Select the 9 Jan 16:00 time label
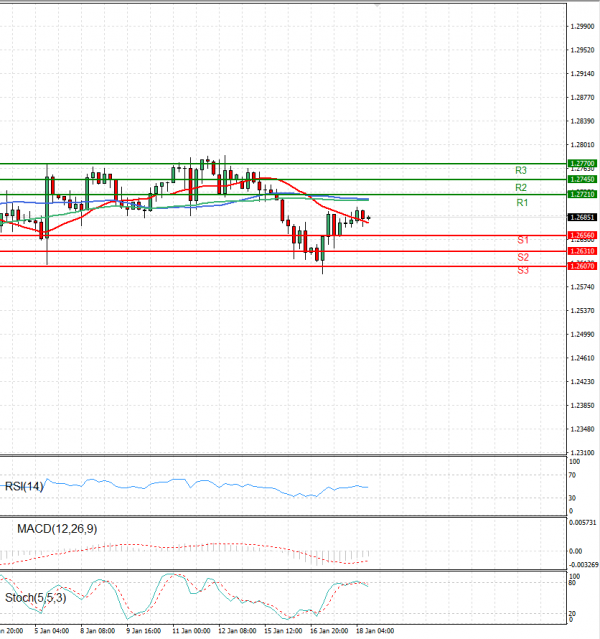The width and height of the screenshot is (600, 639). 143,631
